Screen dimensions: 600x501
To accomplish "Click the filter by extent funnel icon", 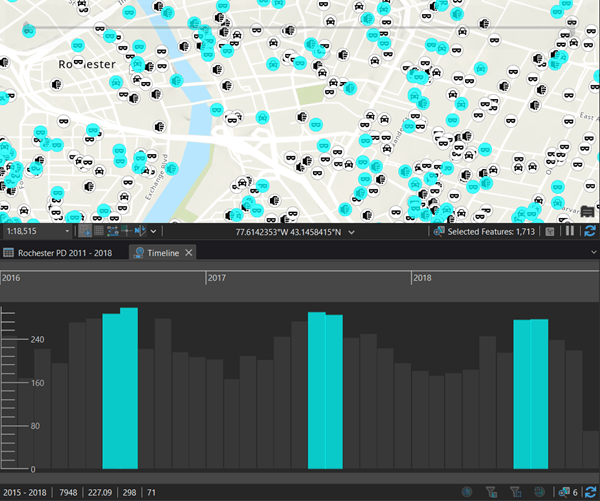I will pyautogui.click(x=491, y=492).
